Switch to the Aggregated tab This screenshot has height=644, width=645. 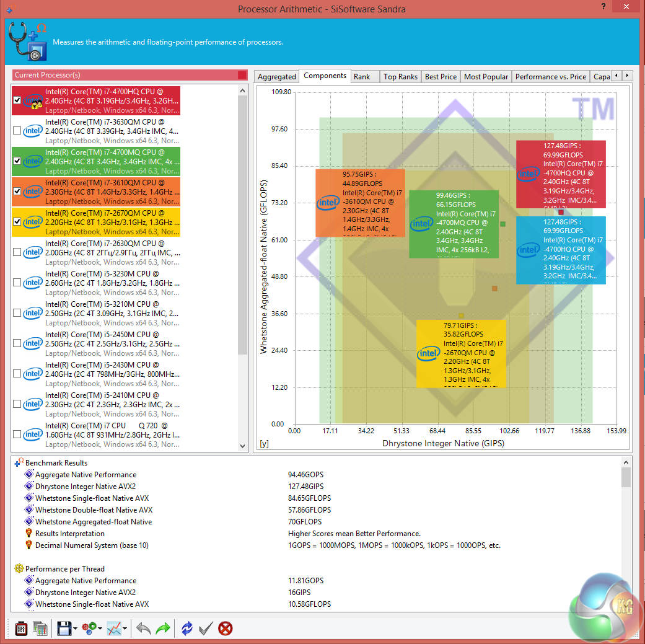pyautogui.click(x=277, y=77)
